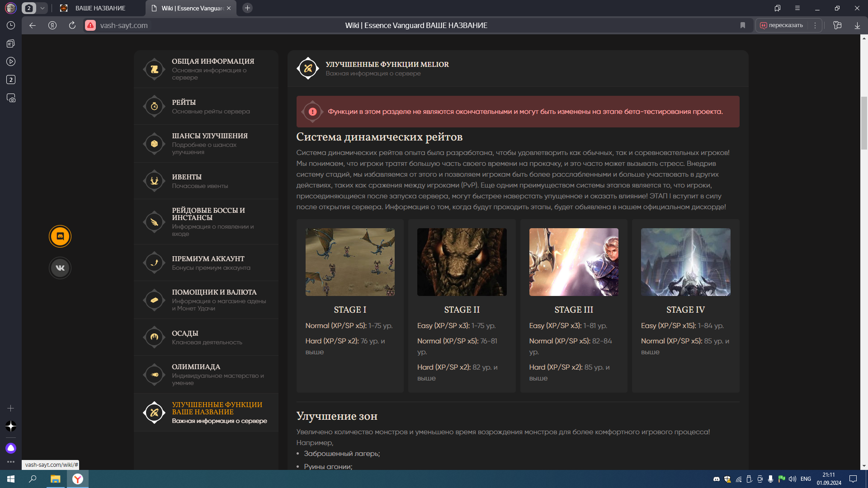Screen dimensions: 868x488
Task: Open the sidebar more options dots
Action: point(11,462)
